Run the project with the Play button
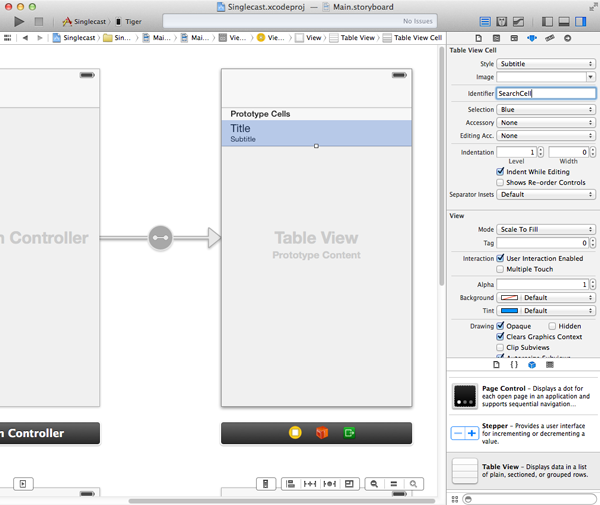 click(x=19, y=22)
